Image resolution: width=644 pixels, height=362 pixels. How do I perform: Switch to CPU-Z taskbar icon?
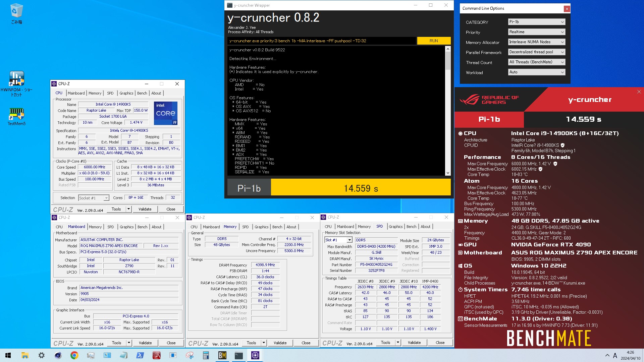tap(255, 355)
